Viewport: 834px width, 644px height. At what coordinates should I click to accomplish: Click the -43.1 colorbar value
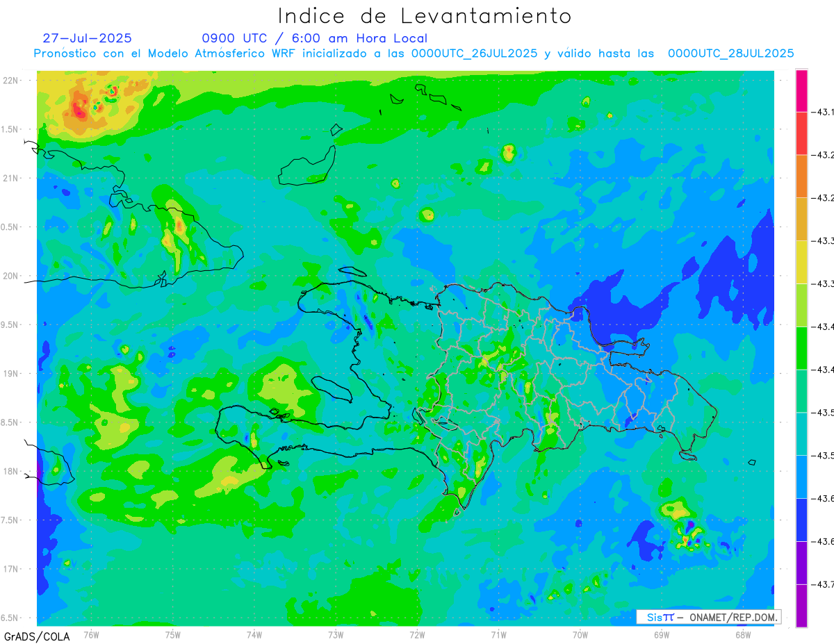point(824,112)
